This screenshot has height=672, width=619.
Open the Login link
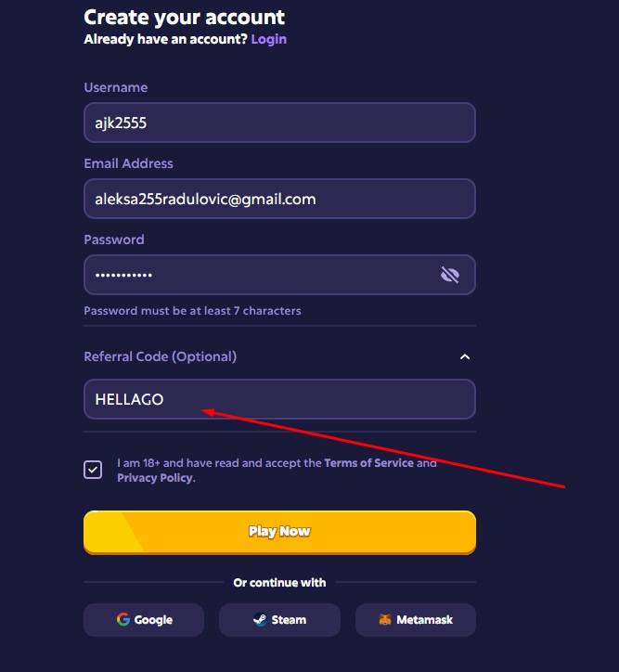point(268,39)
